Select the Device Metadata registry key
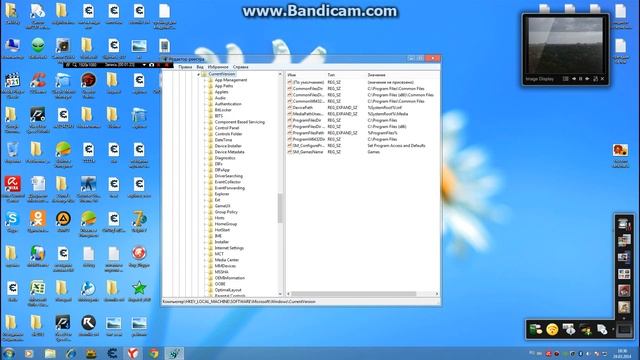This screenshot has width=640, height=360. pos(229,152)
